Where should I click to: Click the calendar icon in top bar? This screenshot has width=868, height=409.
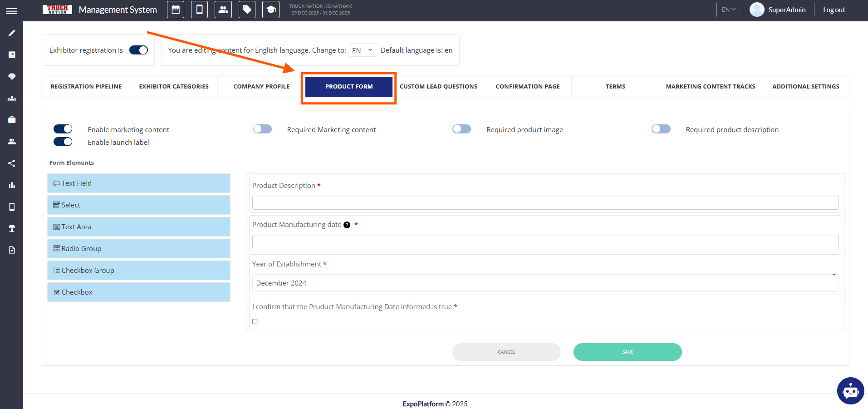[176, 10]
